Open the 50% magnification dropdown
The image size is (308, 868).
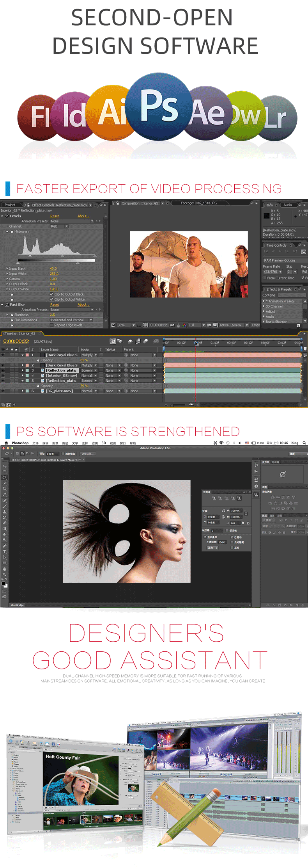point(126,325)
